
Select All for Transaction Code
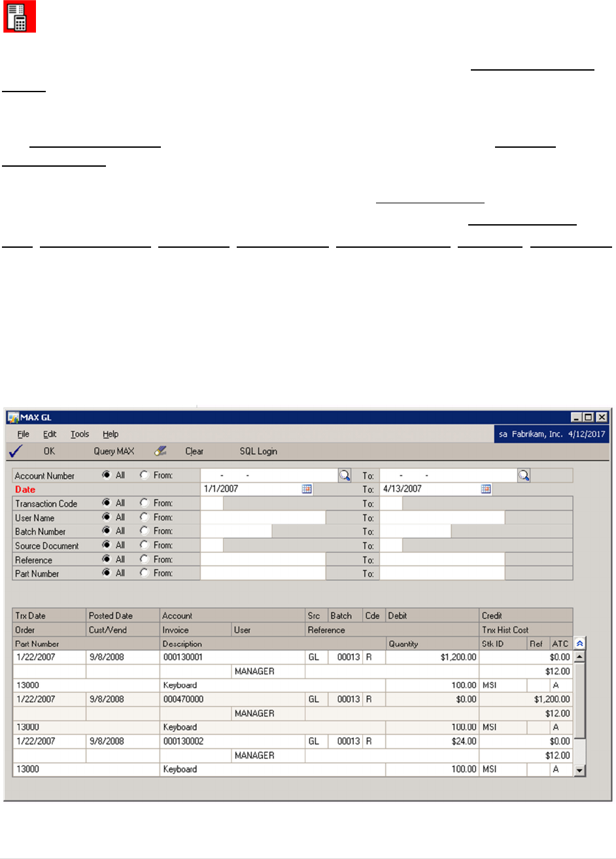point(107,503)
